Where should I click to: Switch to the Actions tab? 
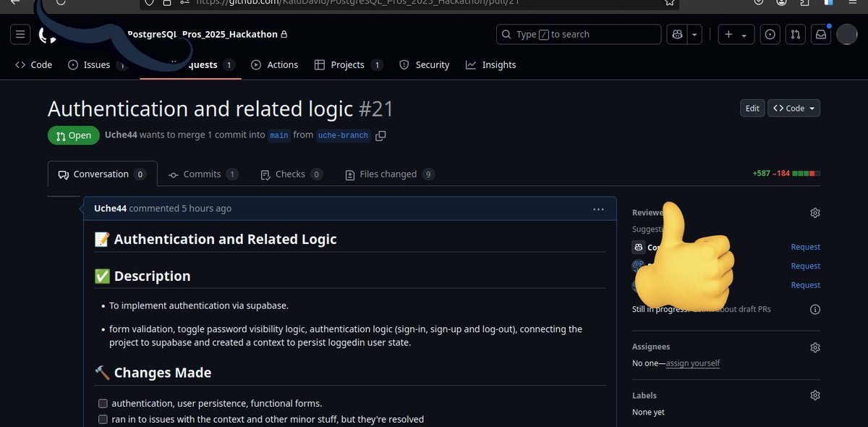point(275,64)
